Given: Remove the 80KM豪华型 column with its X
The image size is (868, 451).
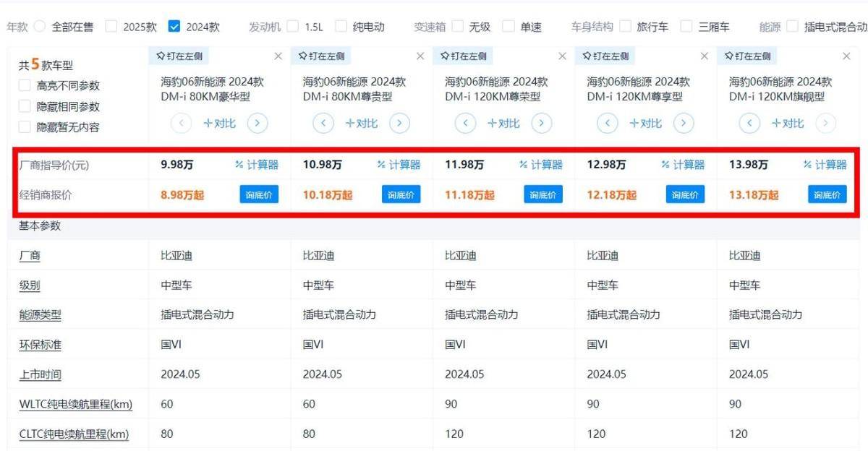Looking at the screenshot, I should [278, 56].
